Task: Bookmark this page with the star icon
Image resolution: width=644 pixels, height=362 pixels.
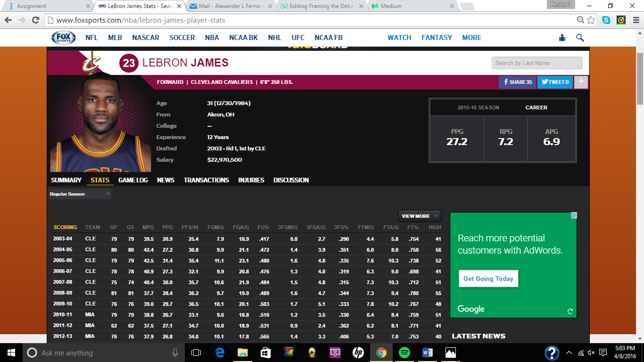Action: coord(592,20)
